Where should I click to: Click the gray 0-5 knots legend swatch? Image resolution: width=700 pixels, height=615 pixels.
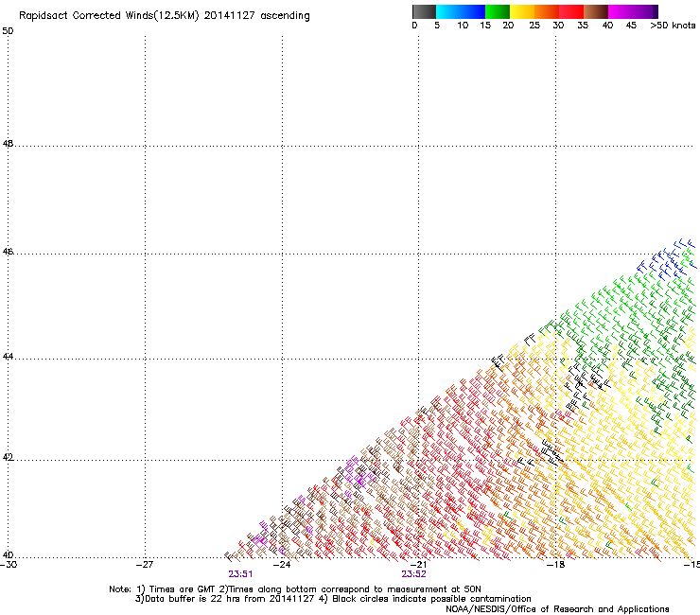pos(424,11)
